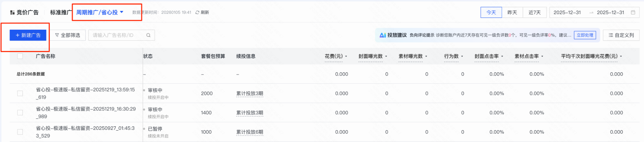Click the 负向评论提示 suggestion text
Viewport: 644px width, 142px height.
422,35
